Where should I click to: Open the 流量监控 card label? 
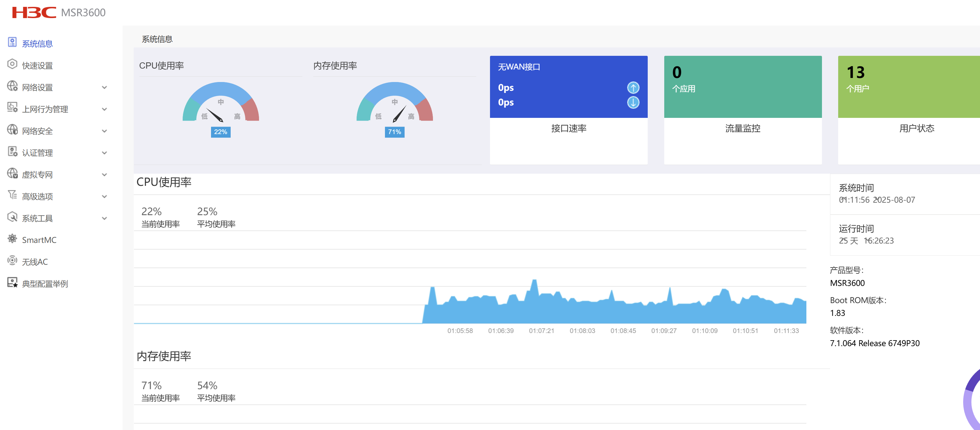pyautogui.click(x=742, y=128)
